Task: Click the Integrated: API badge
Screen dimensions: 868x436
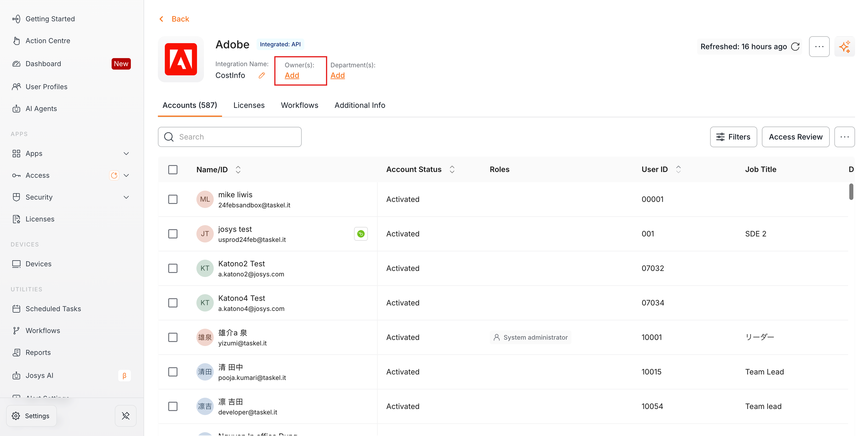Action: 280,45
